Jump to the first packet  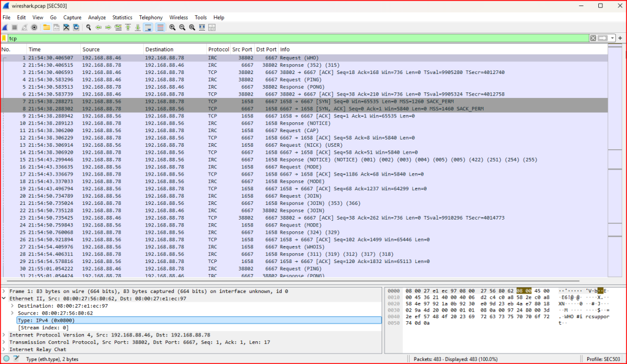click(x=128, y=28)
